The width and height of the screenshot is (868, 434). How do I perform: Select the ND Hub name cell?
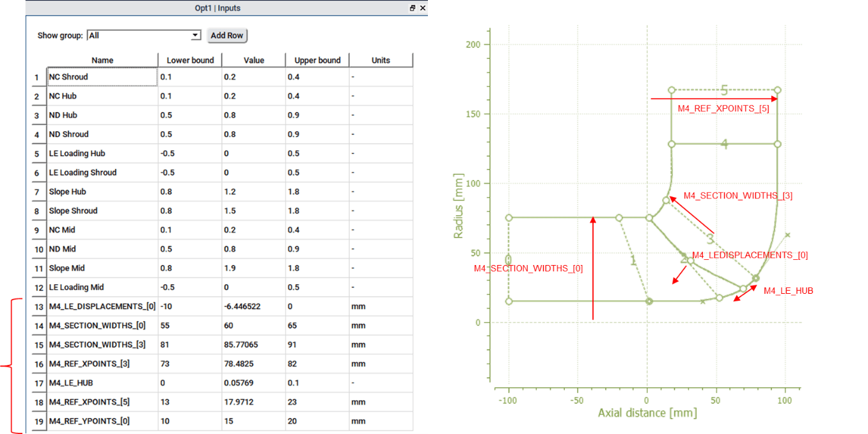(x=102, y=115)
